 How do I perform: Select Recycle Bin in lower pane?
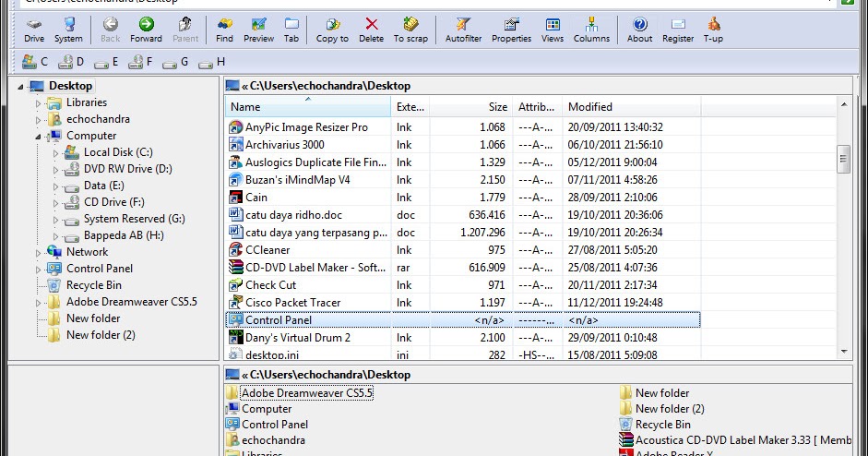[662, 425]
